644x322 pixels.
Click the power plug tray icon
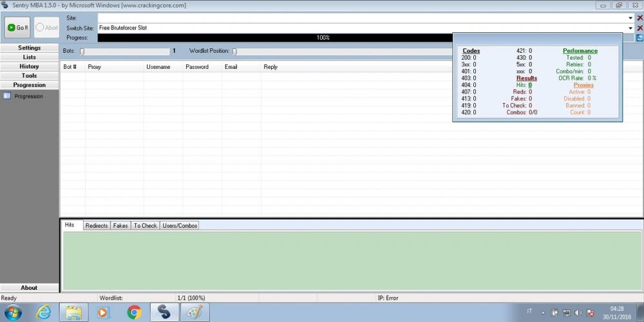tap(554, 312)
